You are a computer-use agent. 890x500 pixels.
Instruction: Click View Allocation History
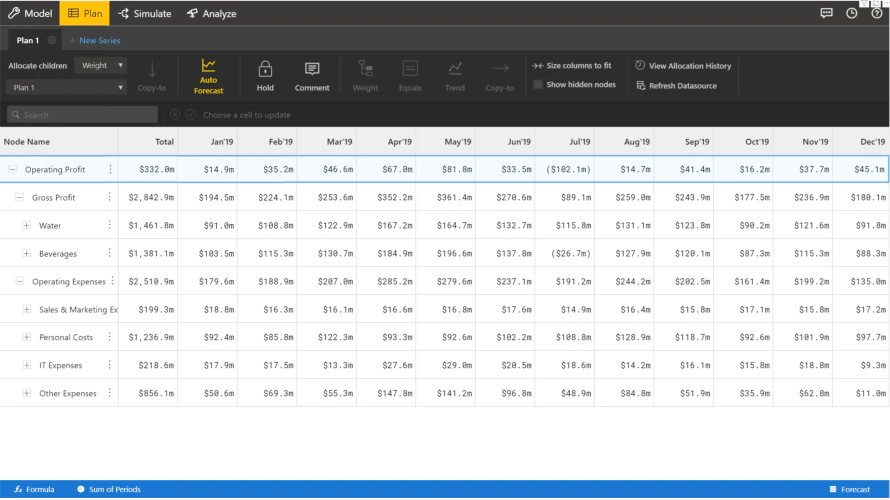coord(683,66)
